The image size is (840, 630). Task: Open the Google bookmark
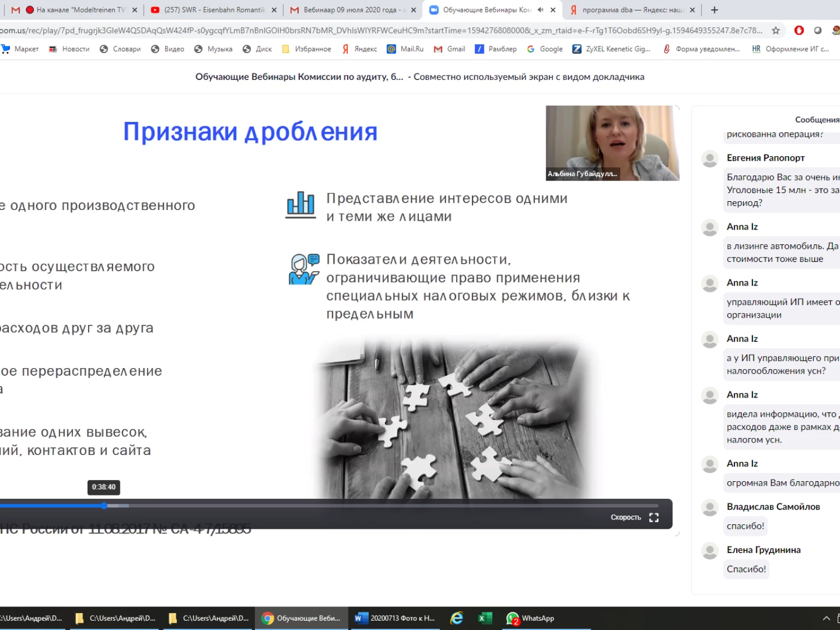545,49
